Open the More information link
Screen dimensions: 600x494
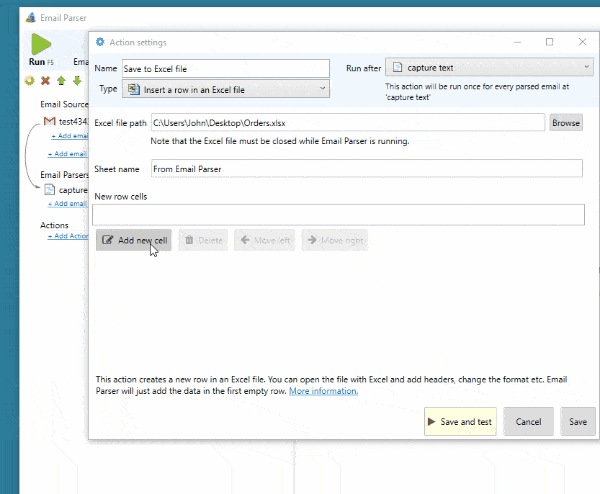pyautogui.click(x=323, y=391)
